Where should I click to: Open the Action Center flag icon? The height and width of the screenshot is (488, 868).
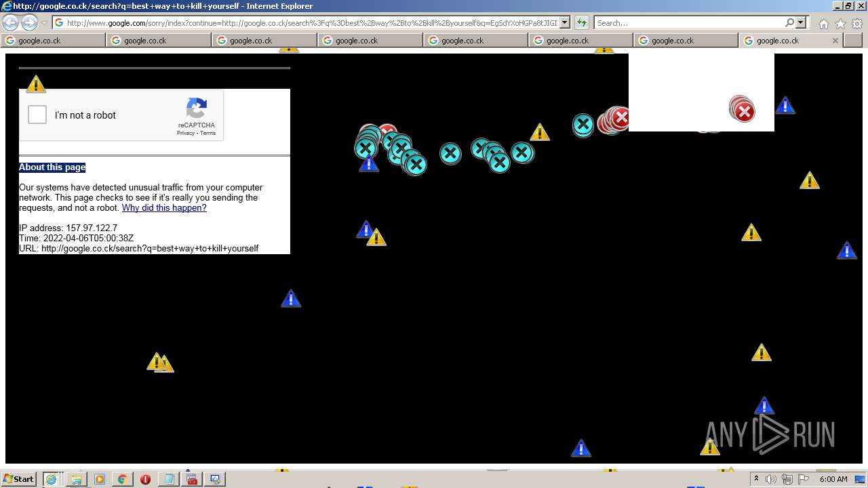point(804,479)
